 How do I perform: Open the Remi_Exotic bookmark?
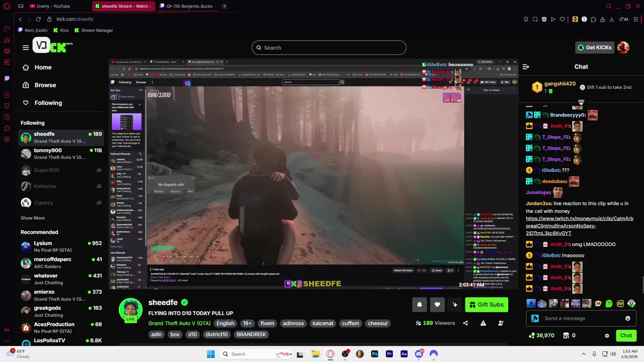[32, 30]
